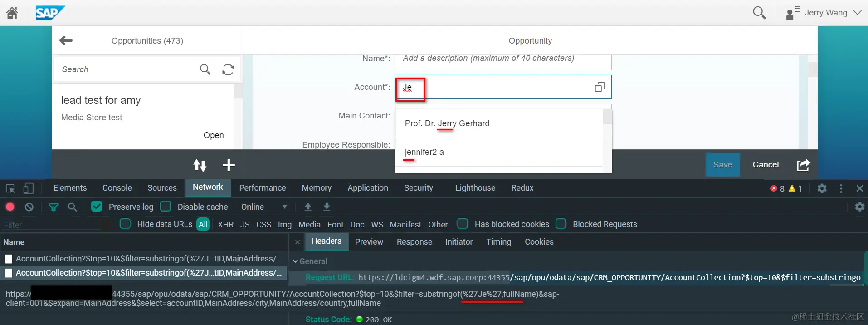Show the Timing tab of request

[498, 242]
